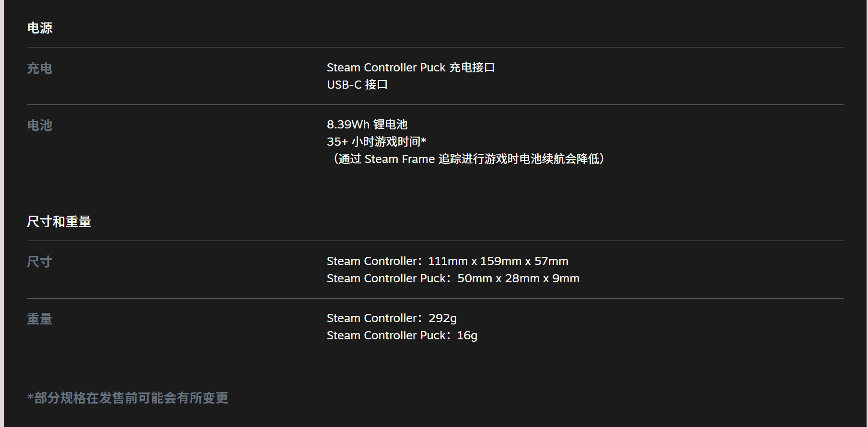Select the Steam Controller Puck 充电接口 text
Screen dimensions: 868x427
coord(411,68)
